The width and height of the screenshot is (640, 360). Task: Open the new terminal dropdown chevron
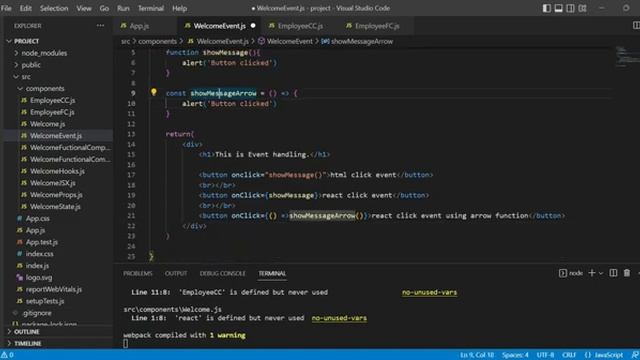coord(601,273)
